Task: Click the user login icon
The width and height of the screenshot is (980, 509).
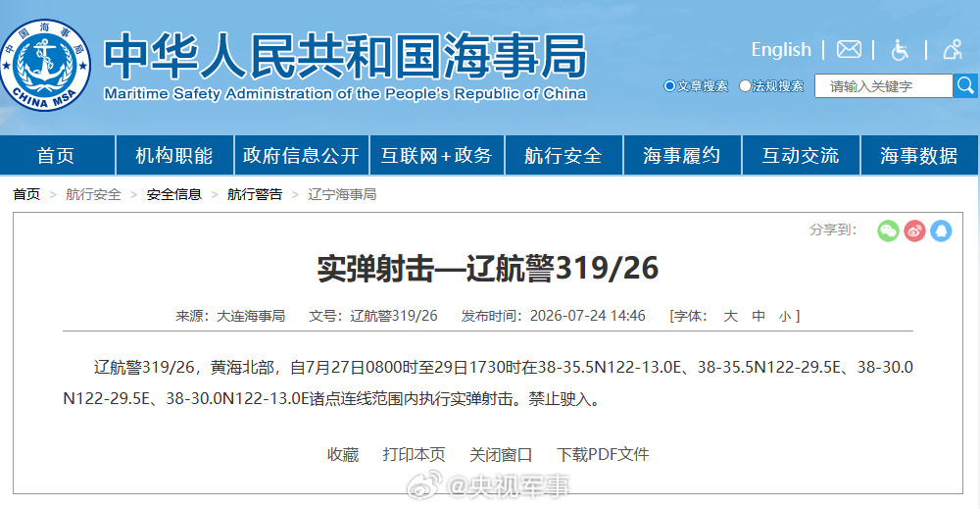Action: [953, 49]
